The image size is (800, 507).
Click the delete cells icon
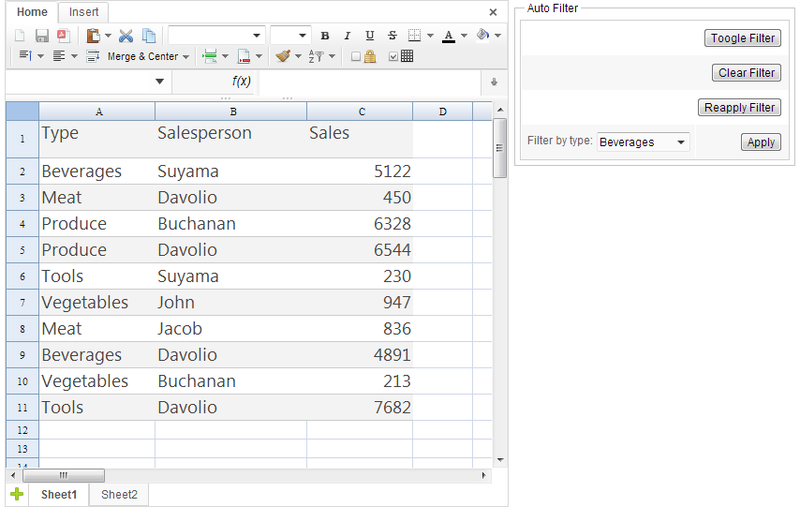(x=244, y=56)
